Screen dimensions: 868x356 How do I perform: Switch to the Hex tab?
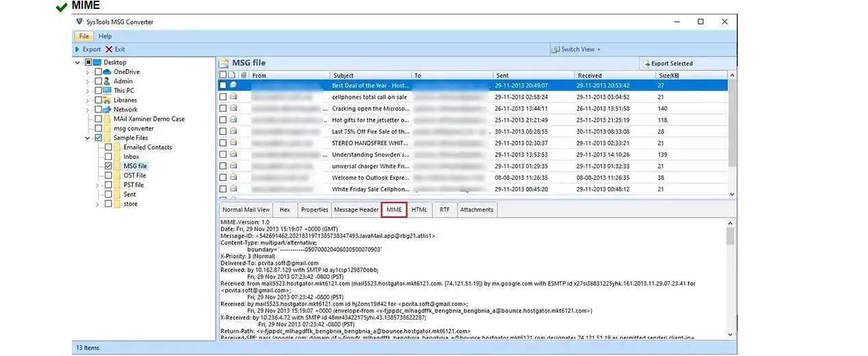click(x=285, y=210)
